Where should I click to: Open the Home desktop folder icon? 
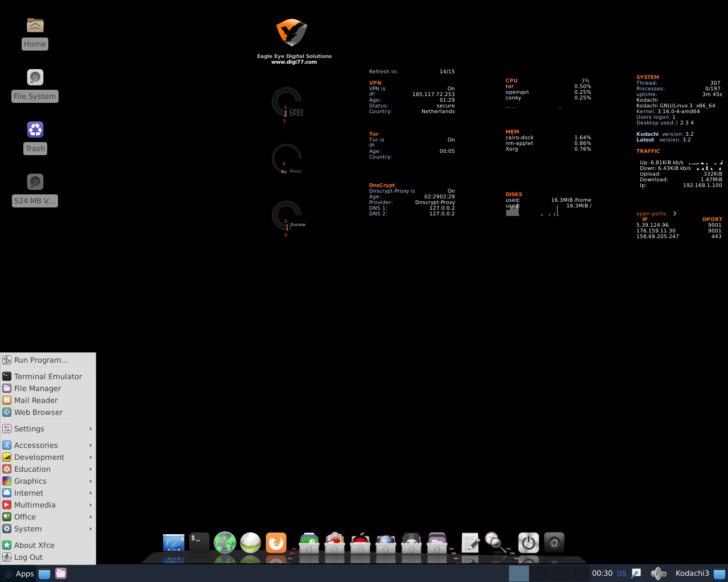coord(35,25)
